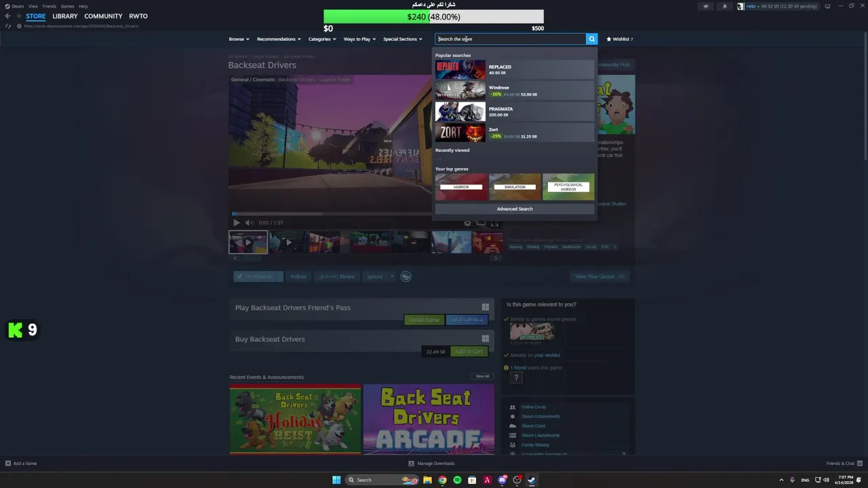
Task: Open the Categories dropdown
Action: click(322, 39)
